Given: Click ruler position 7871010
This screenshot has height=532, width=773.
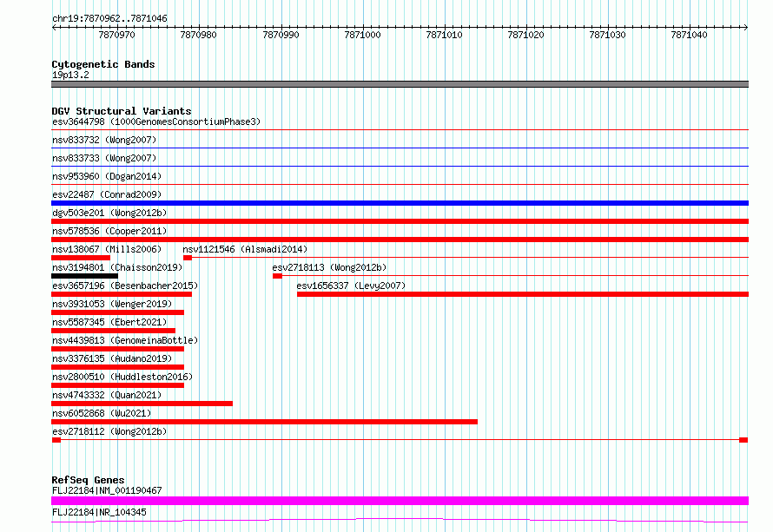Looking at the screenshot, I should [444, 35].
